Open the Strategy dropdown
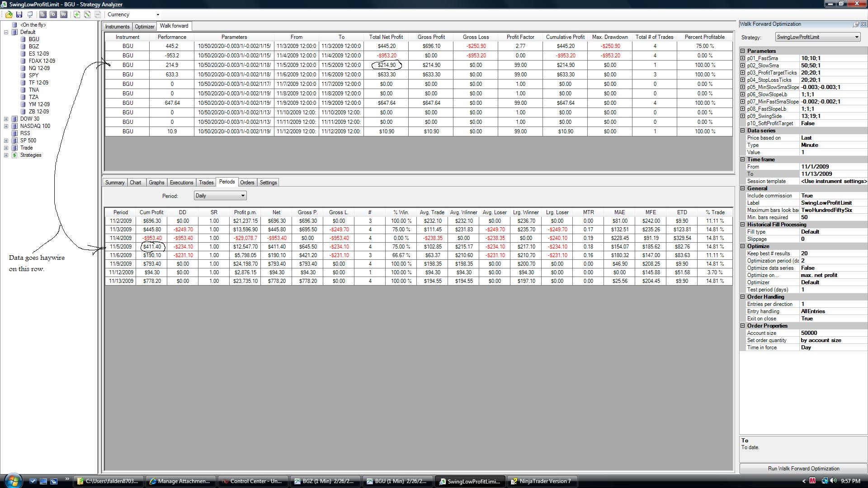This screenshot has height=488, width=868. 856,37
